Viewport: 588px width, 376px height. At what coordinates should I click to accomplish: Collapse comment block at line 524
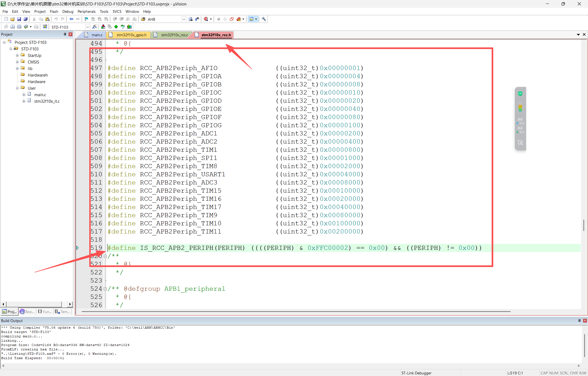point(105,289)
